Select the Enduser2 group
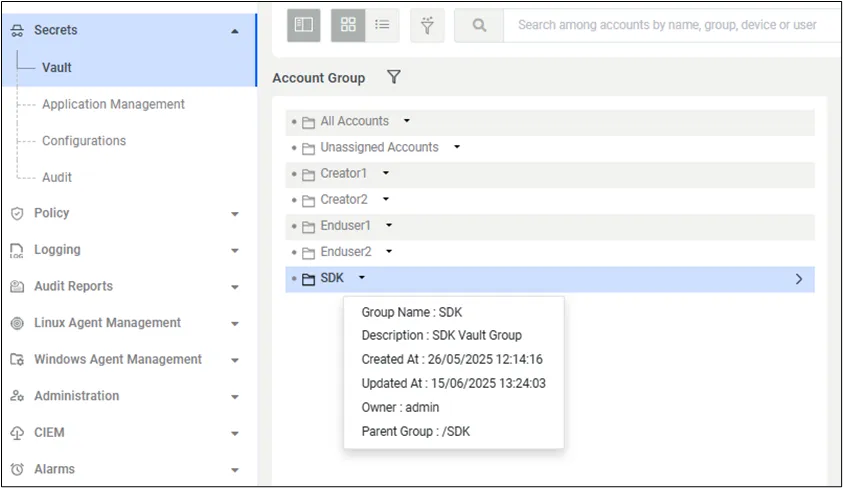This screenshot has width=843, height=488. (346, 252)
